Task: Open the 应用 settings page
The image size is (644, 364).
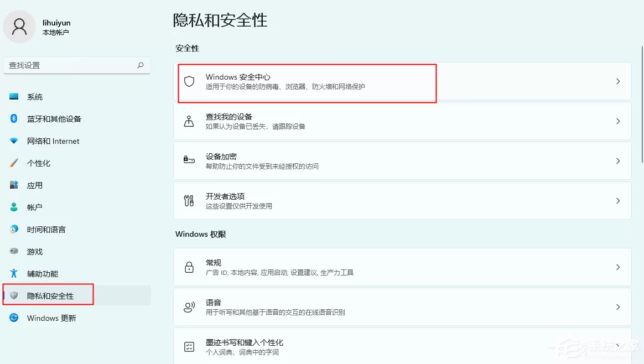Action: pyautogui.click(x=77, y=185)
